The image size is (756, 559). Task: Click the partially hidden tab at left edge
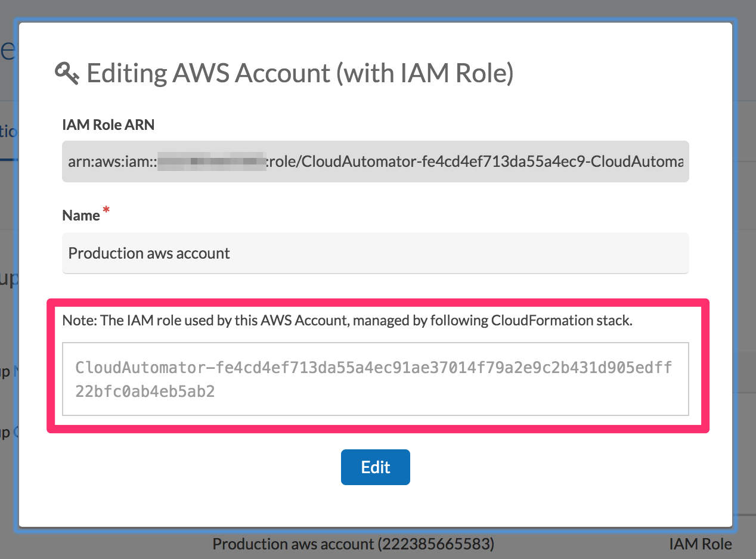[7, 132]
